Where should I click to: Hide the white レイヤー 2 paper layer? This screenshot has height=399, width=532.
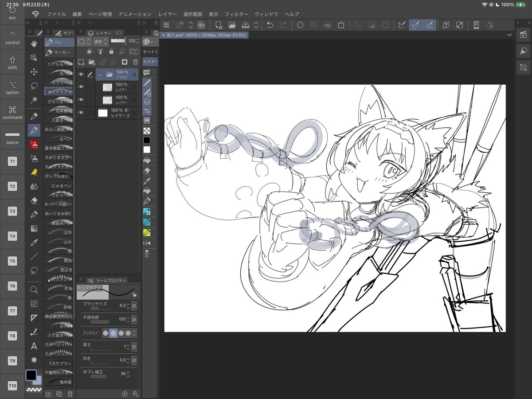(x=81, y=113)
